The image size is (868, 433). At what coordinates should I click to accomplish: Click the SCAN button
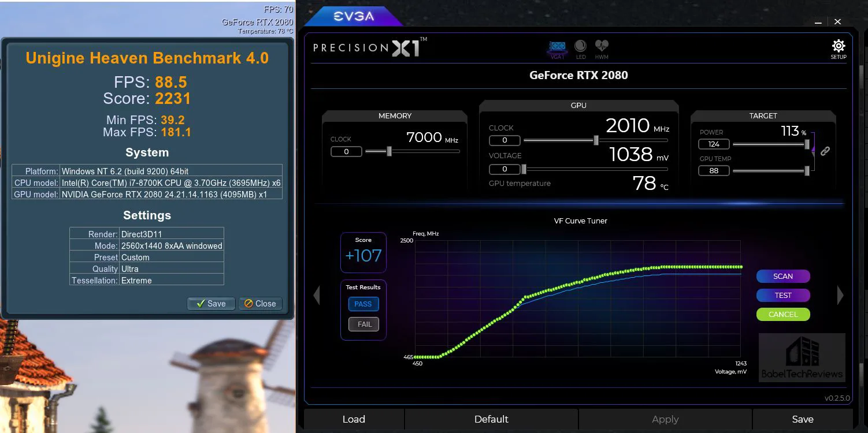pyautogui.click(x=783, y=277)
